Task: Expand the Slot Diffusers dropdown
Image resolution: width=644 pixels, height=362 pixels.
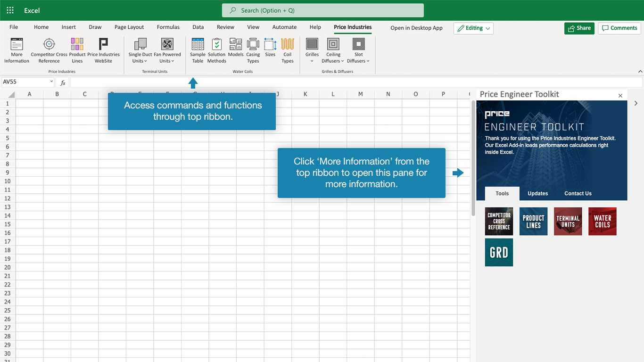Action: [358, 50]
